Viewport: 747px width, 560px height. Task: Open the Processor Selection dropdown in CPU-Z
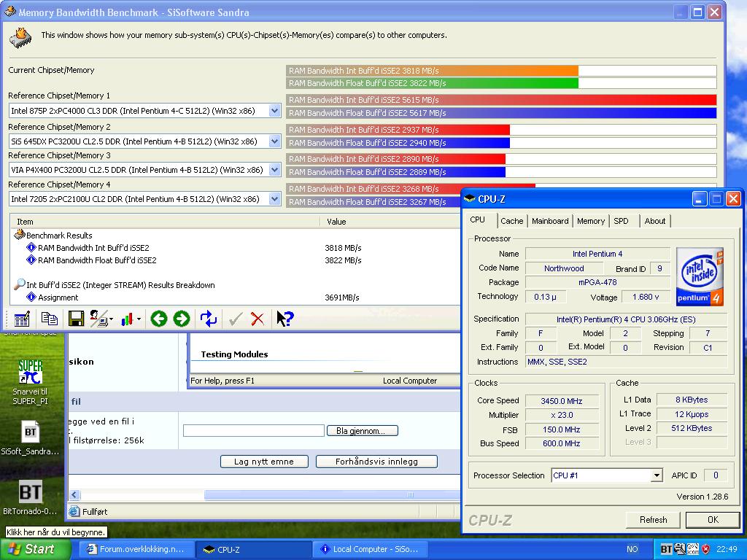click(657, 475)
